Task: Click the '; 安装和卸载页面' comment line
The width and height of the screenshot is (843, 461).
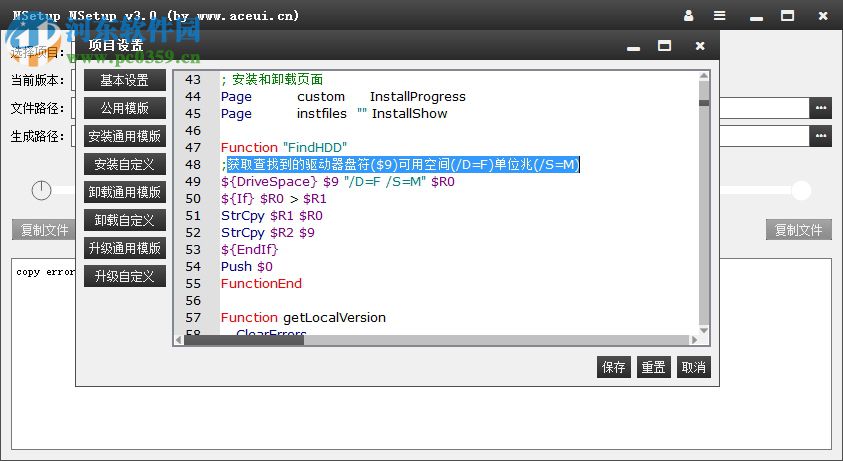Action: 272,80
